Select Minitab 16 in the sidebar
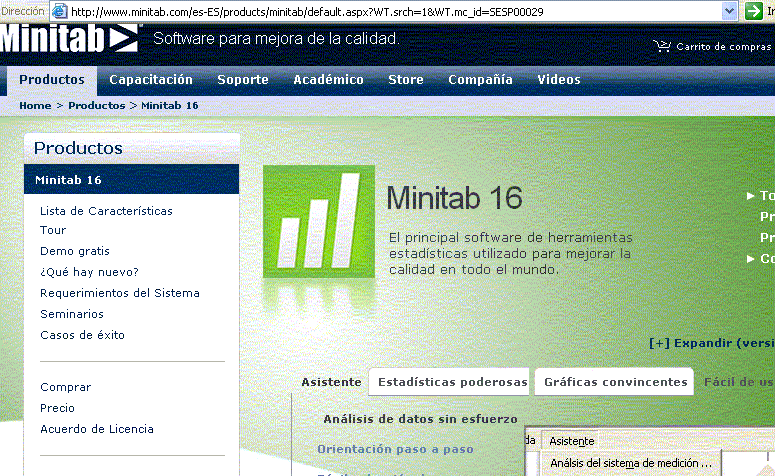The height and width of the screenshot is (476, 775). [131, 179]
